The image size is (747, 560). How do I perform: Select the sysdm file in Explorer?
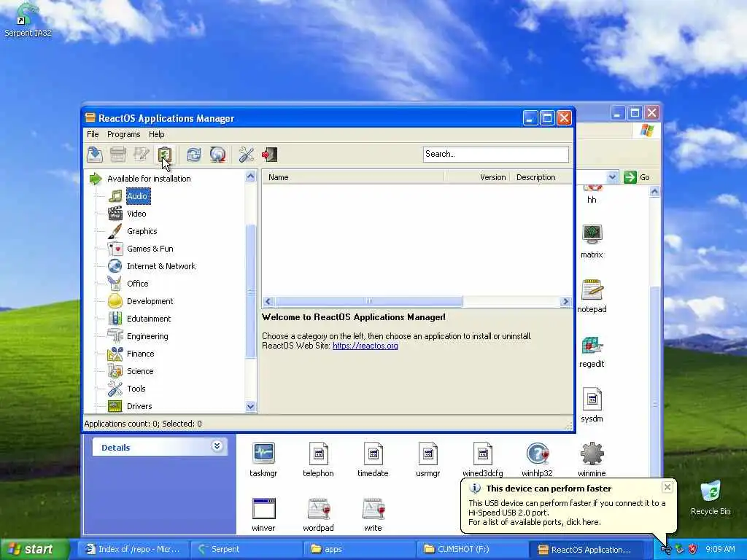tap(592, 405)
